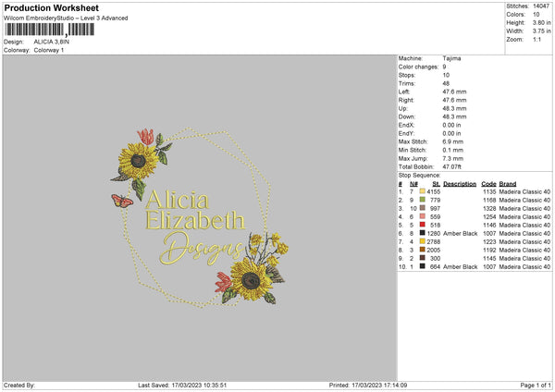Click the 'Stop Sequence:' heading
555x392 pixels.
pos(419,175)
